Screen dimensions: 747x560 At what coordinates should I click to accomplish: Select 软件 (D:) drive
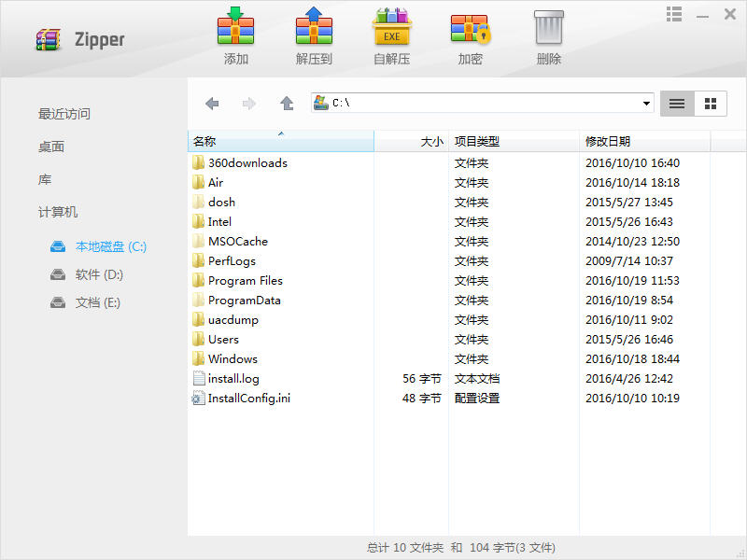coord(99,274)
